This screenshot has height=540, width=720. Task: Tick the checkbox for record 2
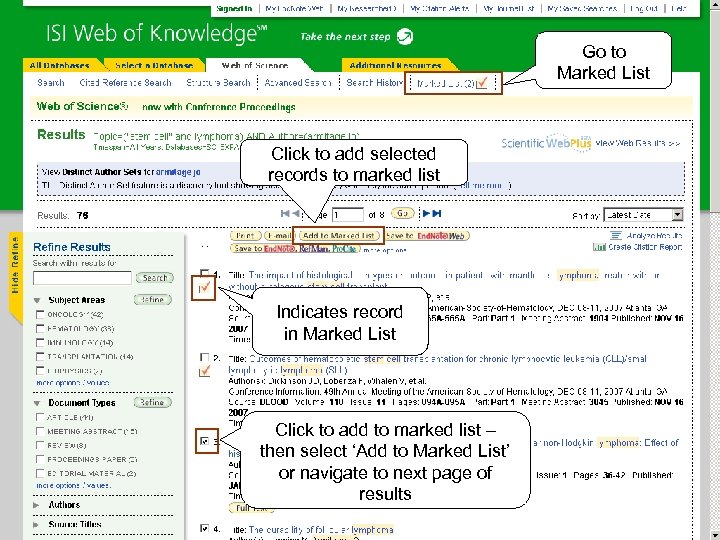point(205,357)
